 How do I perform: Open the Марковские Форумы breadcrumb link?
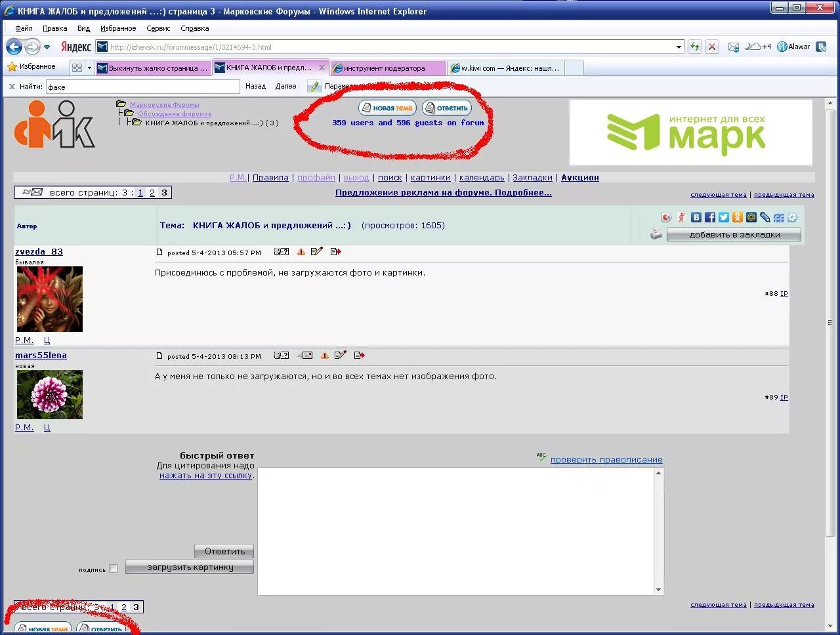tap(164, 105)
